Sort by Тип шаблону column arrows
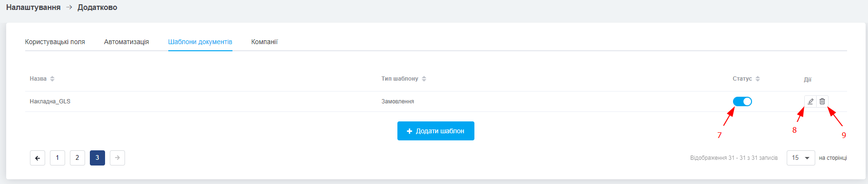The width and height of the screenshot is (868, 184). (424, 79)
